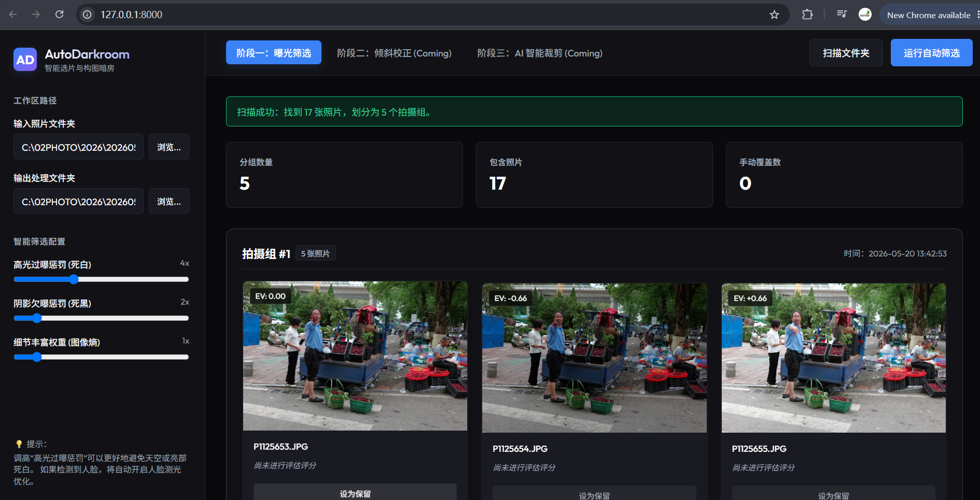Screen dimensions: 980x500
Task: Click the EV: 0.00 badge
Action: point(270,296)
